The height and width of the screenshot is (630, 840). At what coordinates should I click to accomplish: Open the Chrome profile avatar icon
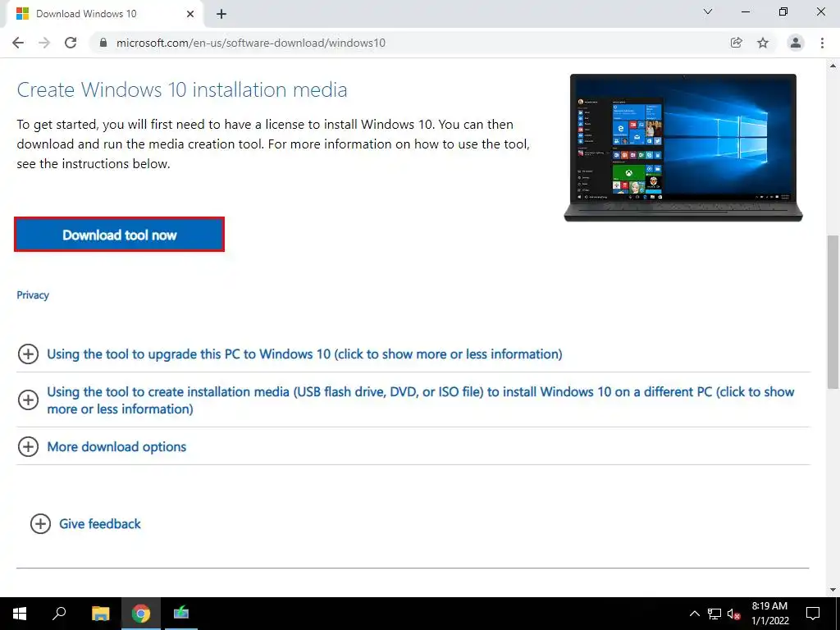click(x=796, y=43)
